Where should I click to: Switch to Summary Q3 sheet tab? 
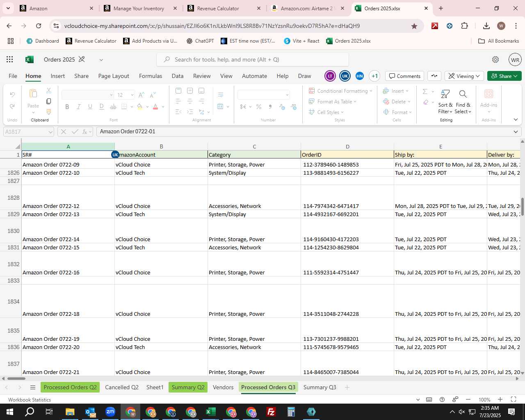point(320,387)
